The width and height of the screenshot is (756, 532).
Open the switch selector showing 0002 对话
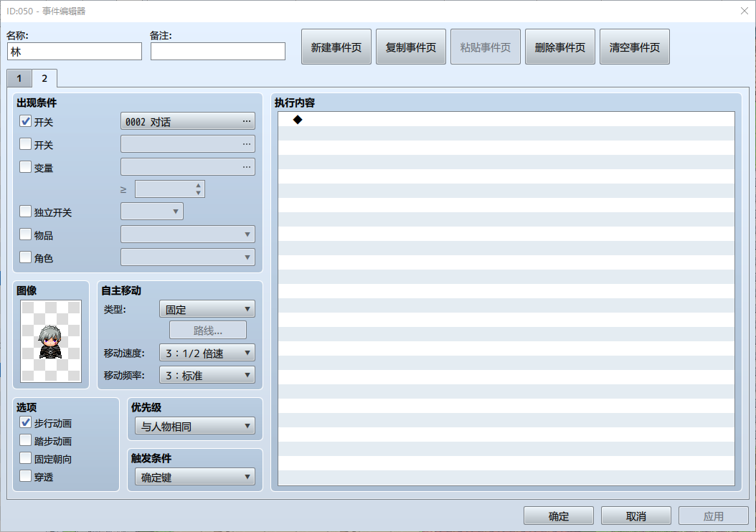click(187, 121)
